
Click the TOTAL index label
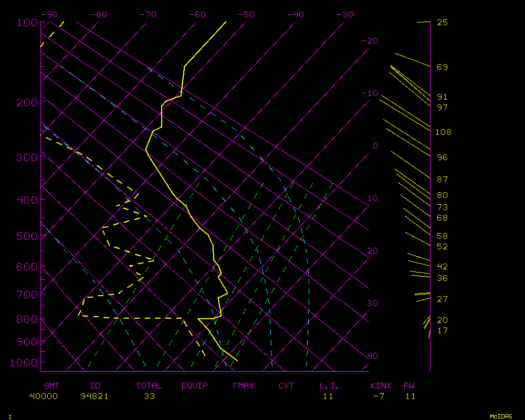pyautogui.click(x=149, y=386)
